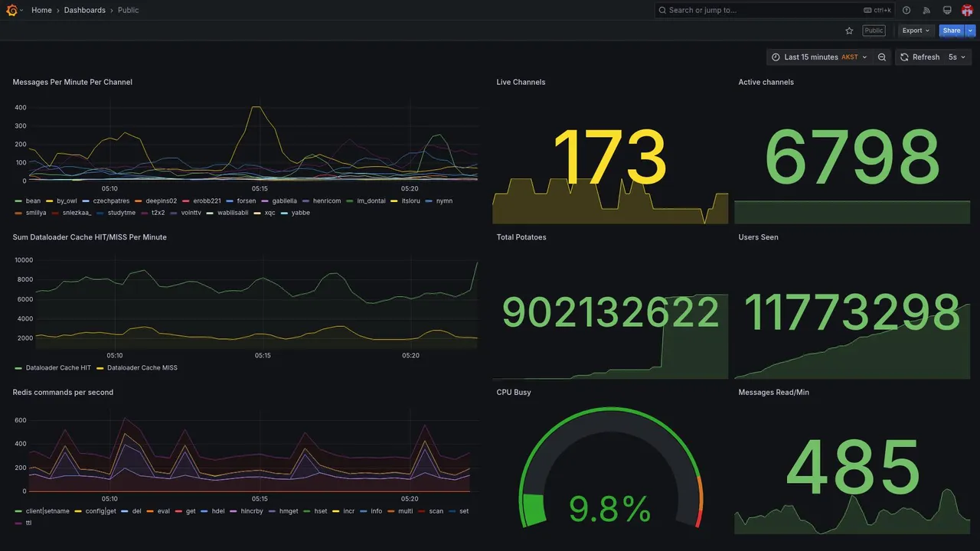980x551 pixels.
Task: Click the monitor icon beside the avatar
Action: click(947, 10)
